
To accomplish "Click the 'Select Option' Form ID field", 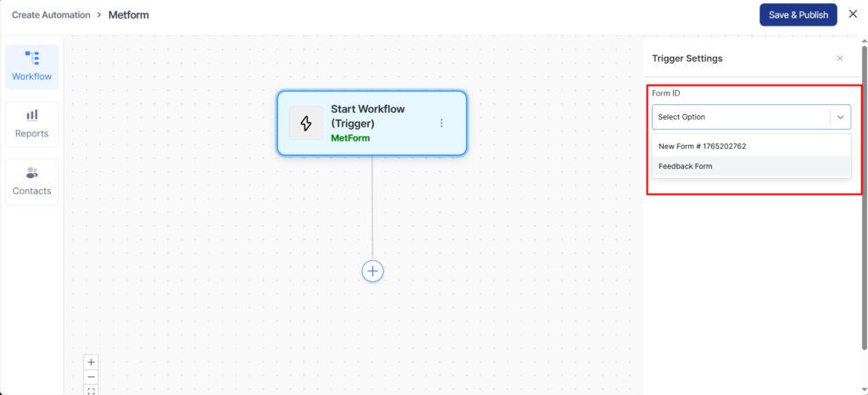I will point(740,117).
